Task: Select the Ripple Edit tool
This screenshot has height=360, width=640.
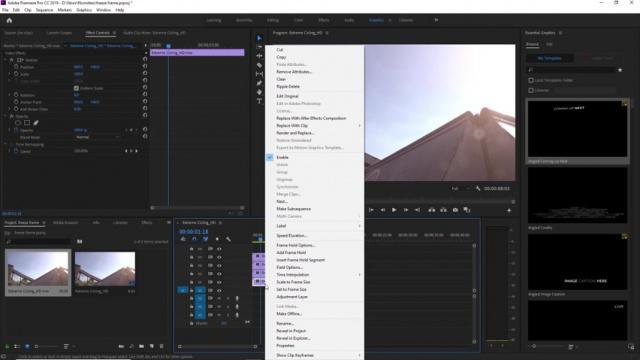Action: point(259,56)
